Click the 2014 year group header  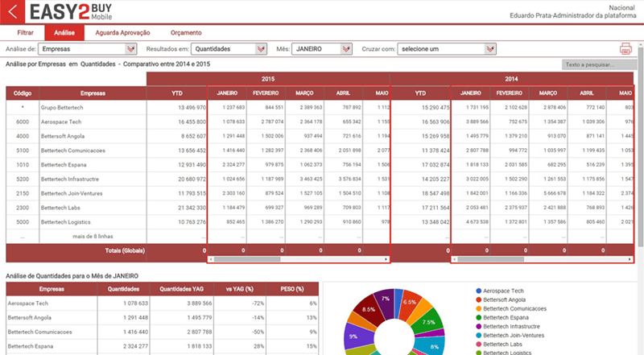pos(512,79)
